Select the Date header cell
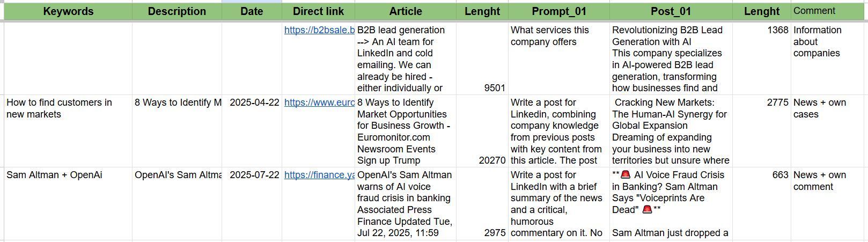 point(252,11)
